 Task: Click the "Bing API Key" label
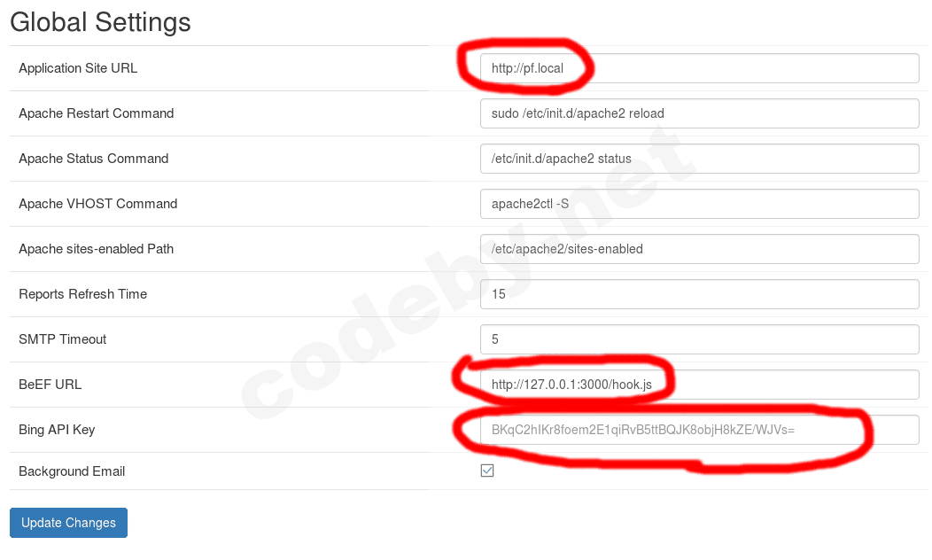point(57,430)
